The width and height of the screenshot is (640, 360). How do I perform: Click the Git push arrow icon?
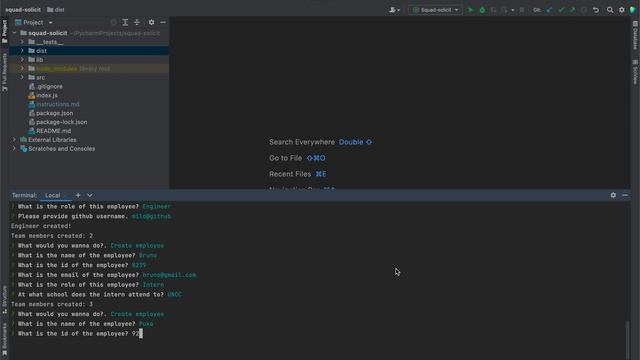(x=572, y=10)
